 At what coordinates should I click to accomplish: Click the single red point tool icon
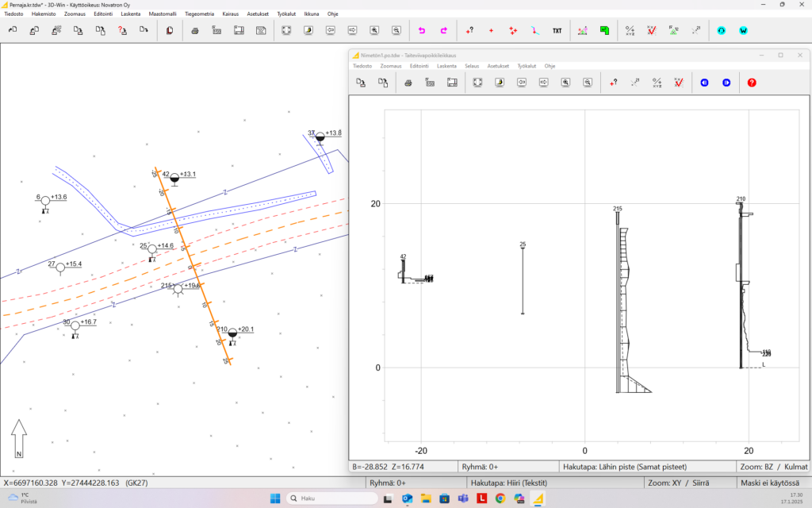pos(492,31)
